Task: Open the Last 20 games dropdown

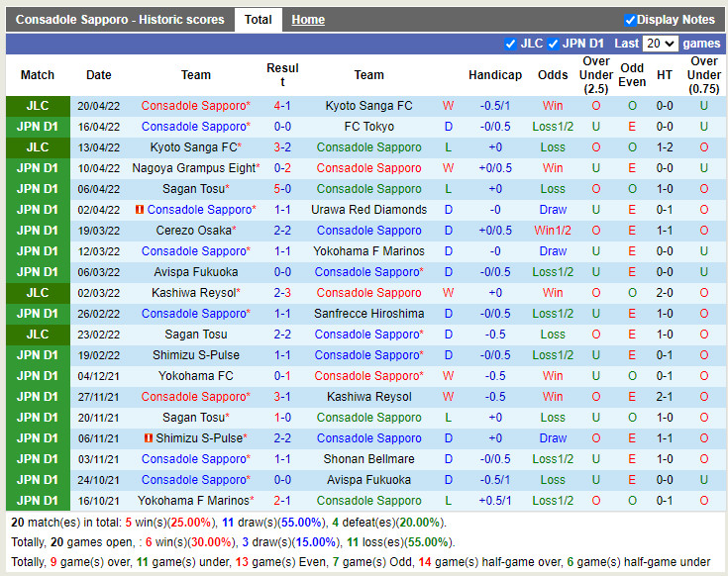Action: tap(660, 44)
